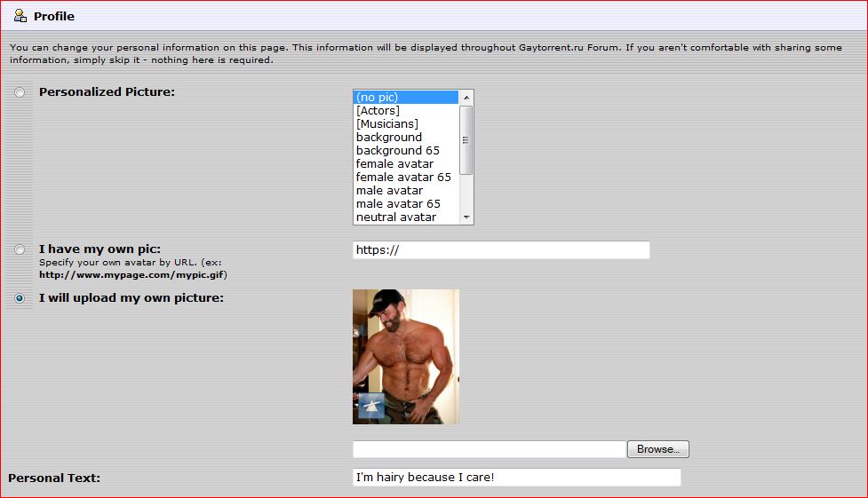Viewport: 868px width, 498px height.
Task: Choose '[Actors]' category in picture list
Action: [405, 110]
